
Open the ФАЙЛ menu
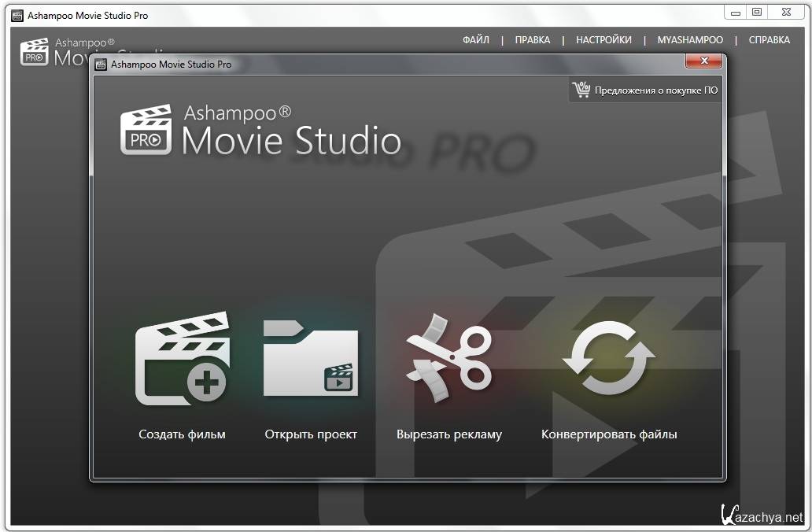(476, 40)
